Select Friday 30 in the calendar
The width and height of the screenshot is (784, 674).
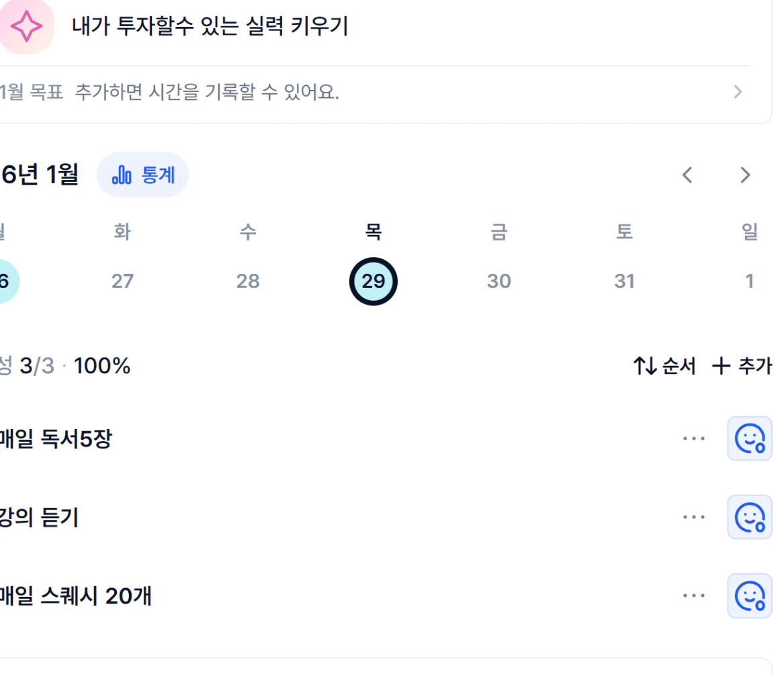click(498, 281)
